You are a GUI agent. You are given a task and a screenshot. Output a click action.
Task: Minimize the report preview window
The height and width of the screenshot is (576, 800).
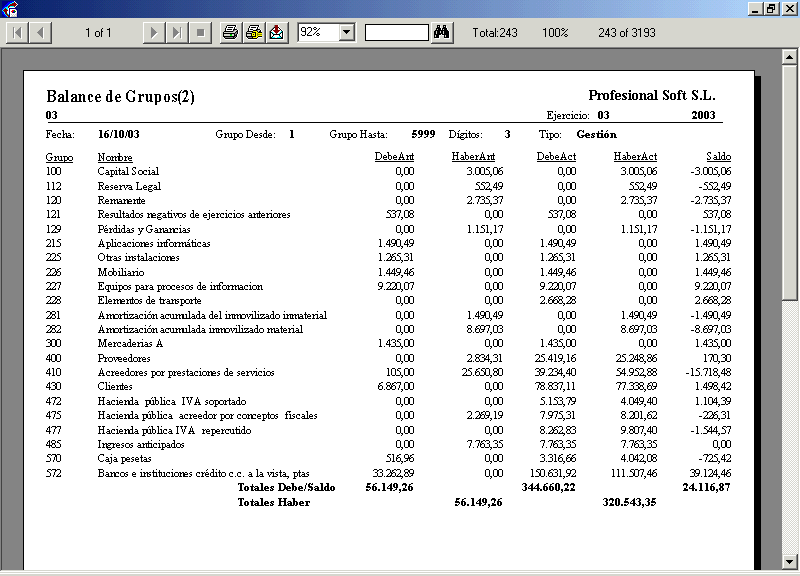[x=754, y=9]
